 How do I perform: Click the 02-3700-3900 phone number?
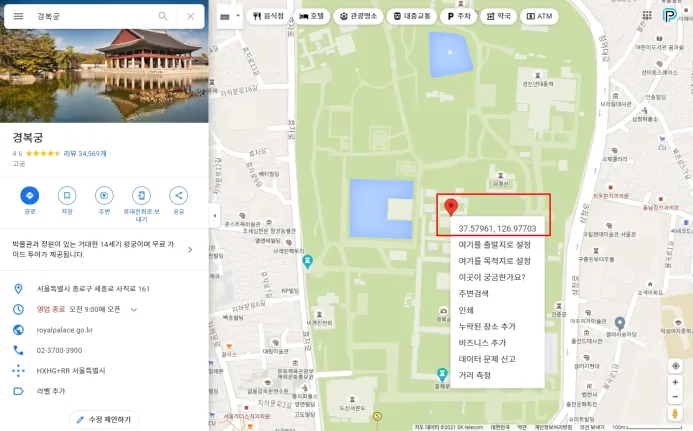tap(59, 350)
